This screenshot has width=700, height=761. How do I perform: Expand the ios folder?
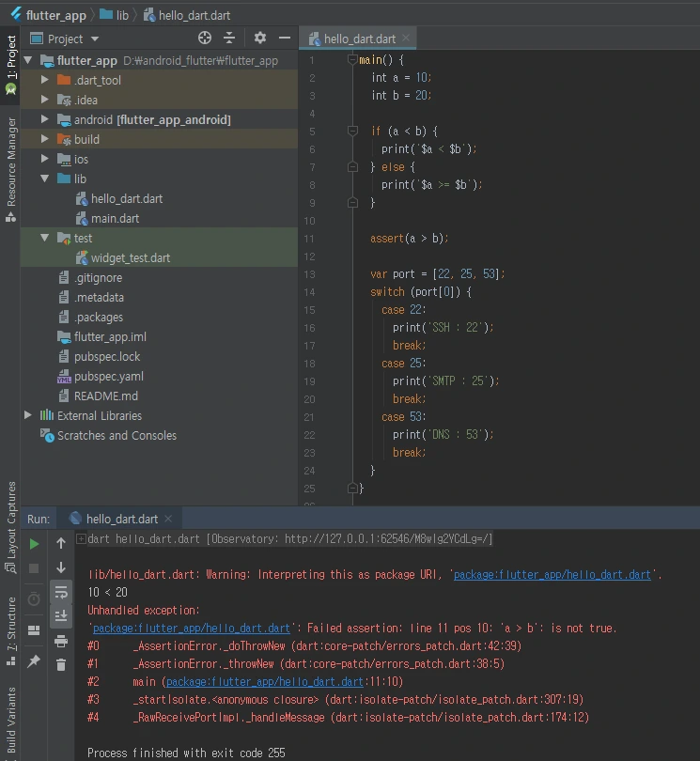click(45, 159)
